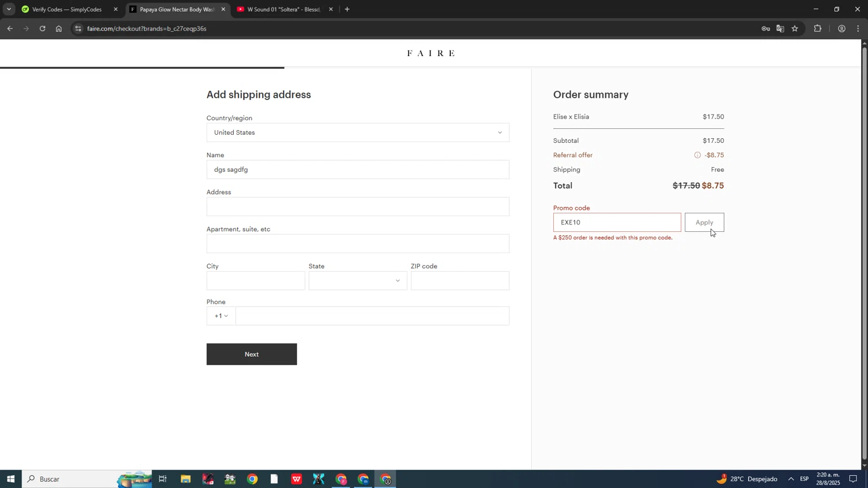Switch to the W Sound 01 Soltera tab

[x=284, y=9]
